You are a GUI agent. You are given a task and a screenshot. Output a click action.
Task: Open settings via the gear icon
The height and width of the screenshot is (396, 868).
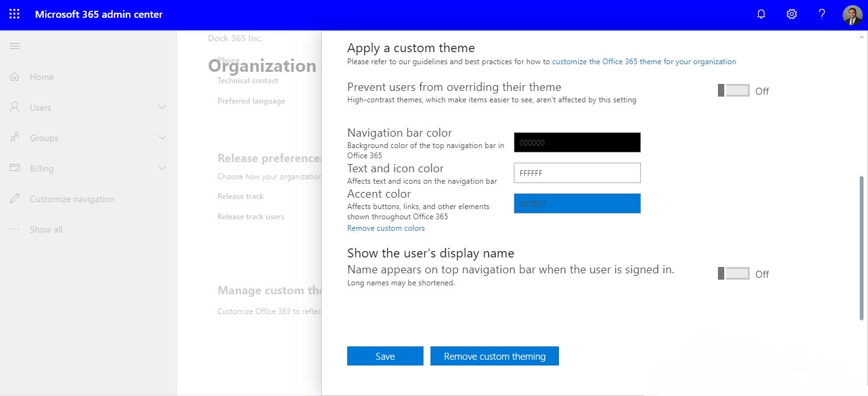pos(791,13)
